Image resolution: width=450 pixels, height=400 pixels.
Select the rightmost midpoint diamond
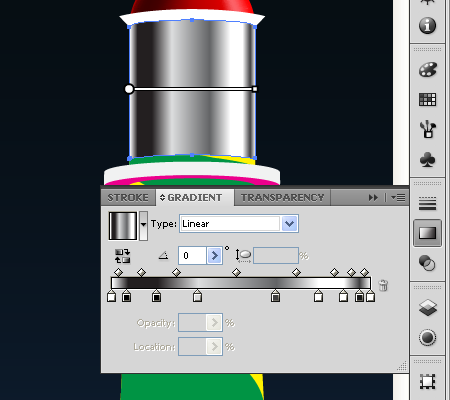pyautogui.click(x=364, y=272)
